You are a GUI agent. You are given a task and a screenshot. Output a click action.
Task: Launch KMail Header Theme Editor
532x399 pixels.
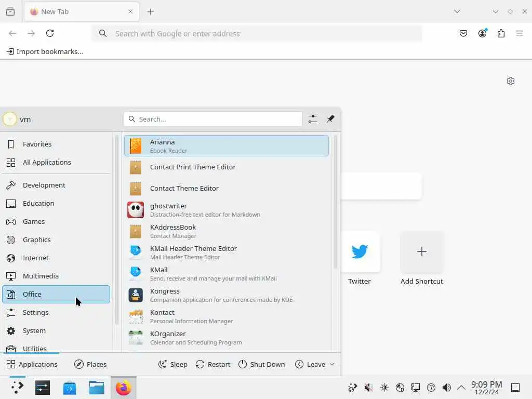point(227,252)
